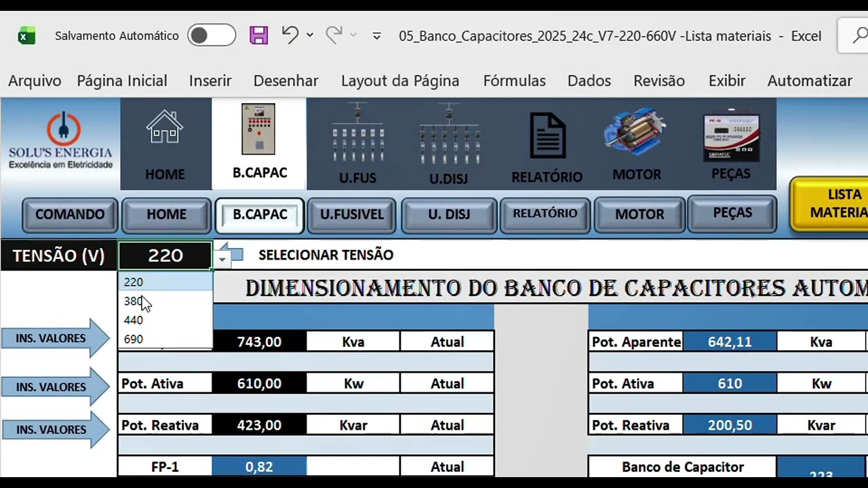Click the Kvar unit cell beside 423,00
868x488 pixels.
click(x=353, y=426)
